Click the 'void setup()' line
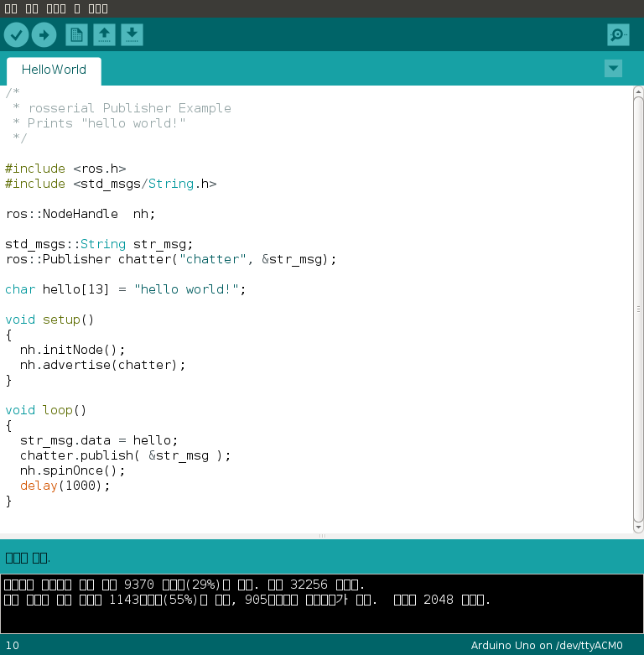644x655 pixels. 49,320
